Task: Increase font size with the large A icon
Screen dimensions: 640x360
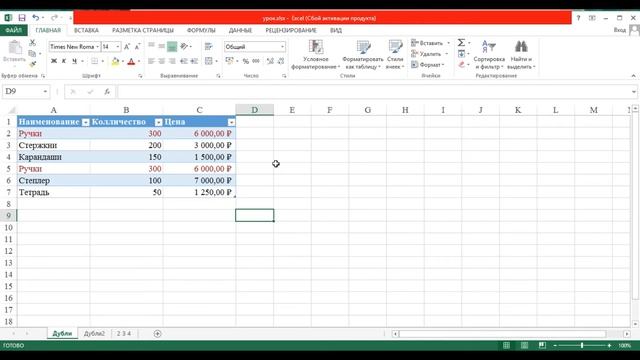Action: (127, 47)
